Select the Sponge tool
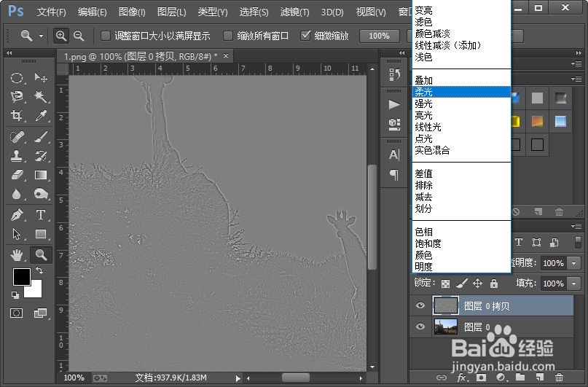The height and width of the screenshot is (387, 588). point(41,194)
